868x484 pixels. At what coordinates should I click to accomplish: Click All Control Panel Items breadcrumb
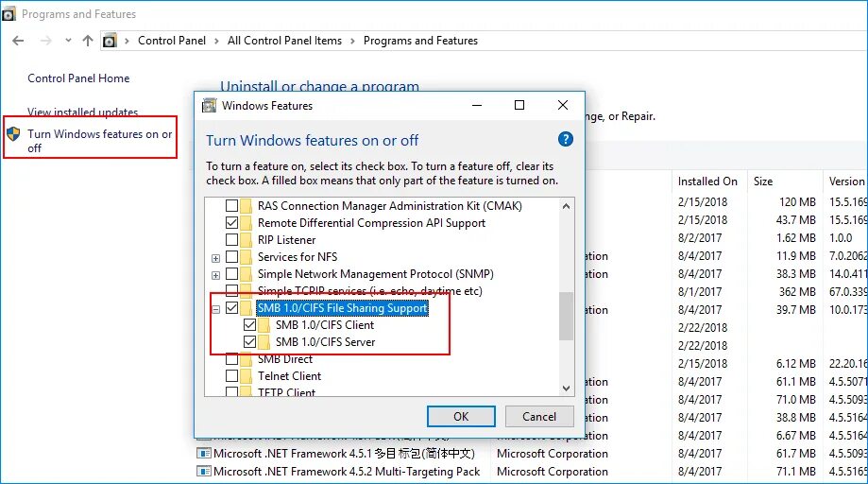click(x=284, y=41)
